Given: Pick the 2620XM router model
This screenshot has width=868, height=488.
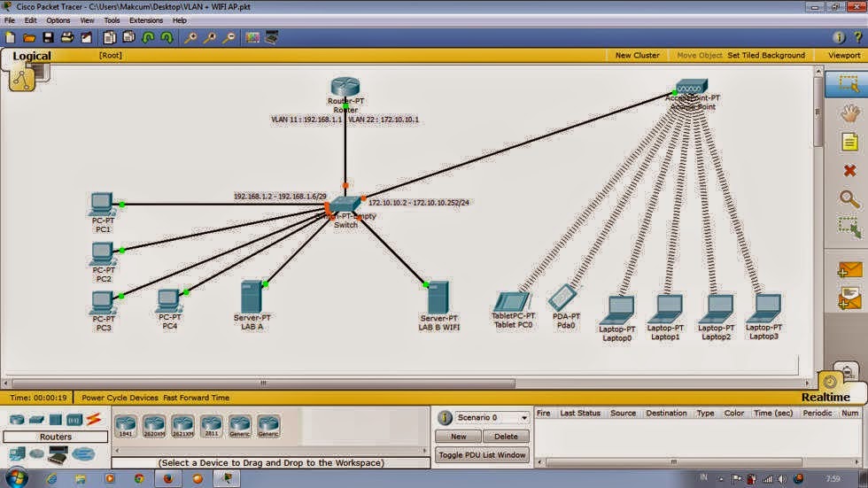Looking at the screenshot, I should [154, 426].
